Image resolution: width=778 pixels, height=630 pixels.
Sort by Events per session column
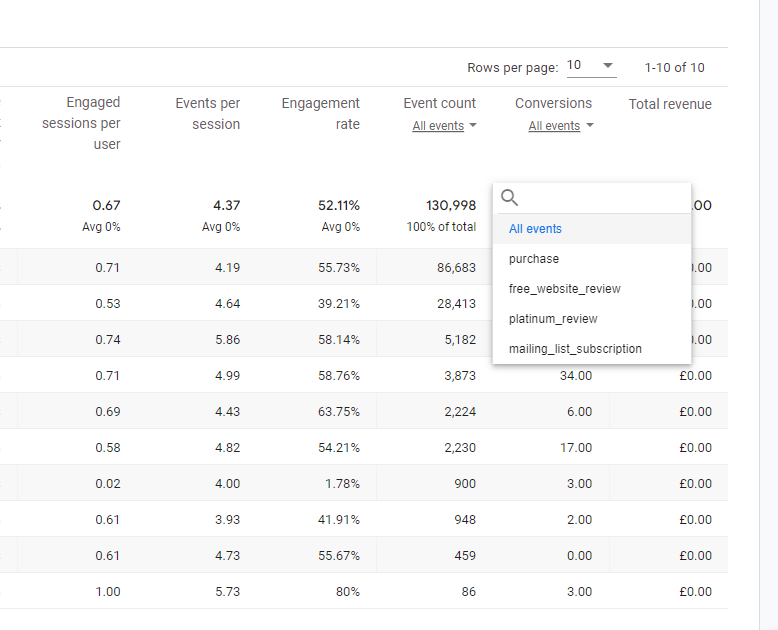pyautogui.click(x=207, y=113)
